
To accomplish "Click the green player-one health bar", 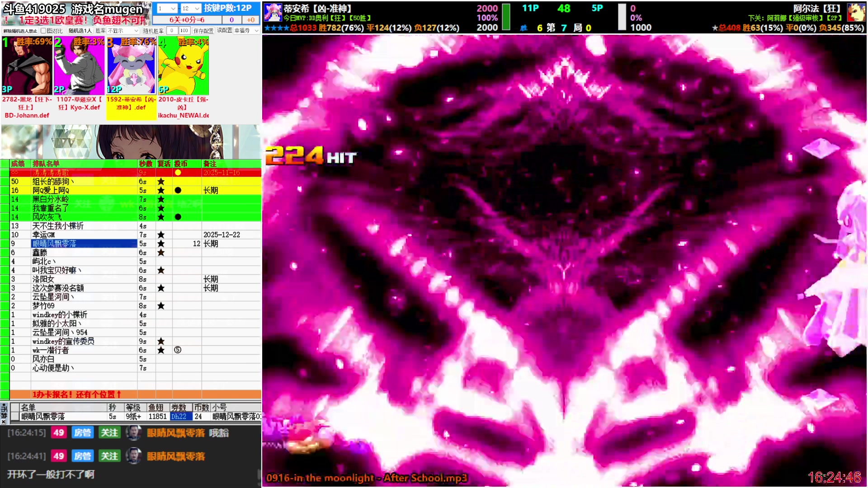I will (506, 17).
